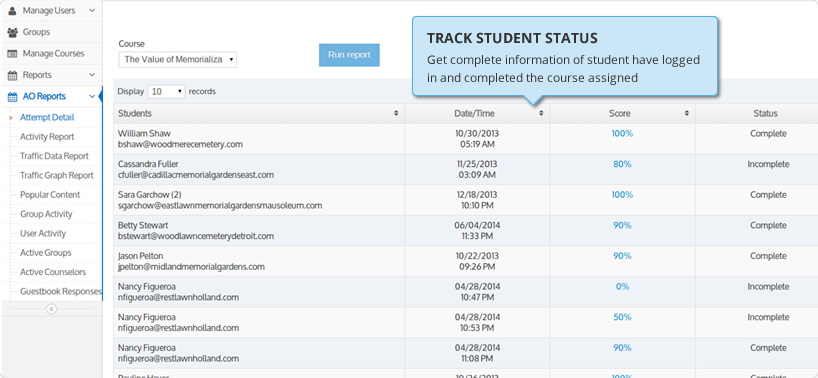The width and height of the screenshot is (818, 378).
Task: Open Active Groups report
Action: pos(45,252)
